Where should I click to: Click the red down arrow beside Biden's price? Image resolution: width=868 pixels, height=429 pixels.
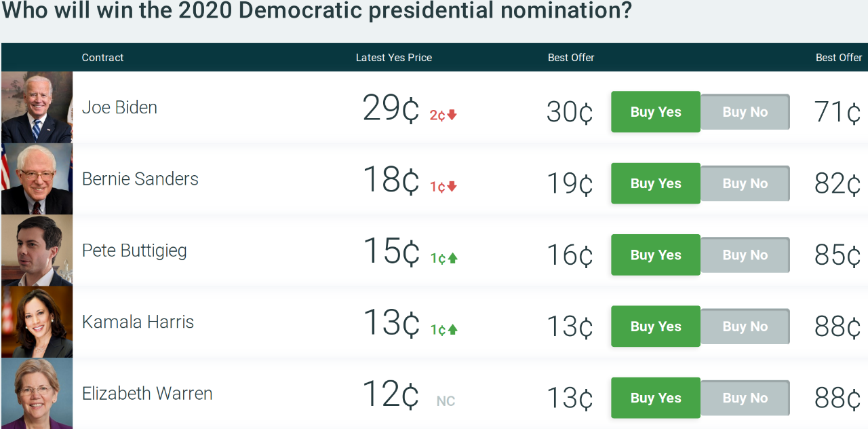point(452,115)
